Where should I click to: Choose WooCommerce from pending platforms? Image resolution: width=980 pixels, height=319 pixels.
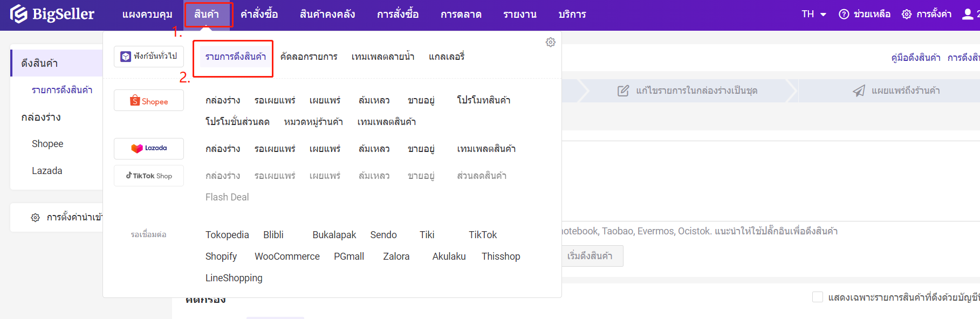pyautogui.click(x=287, y=256)
